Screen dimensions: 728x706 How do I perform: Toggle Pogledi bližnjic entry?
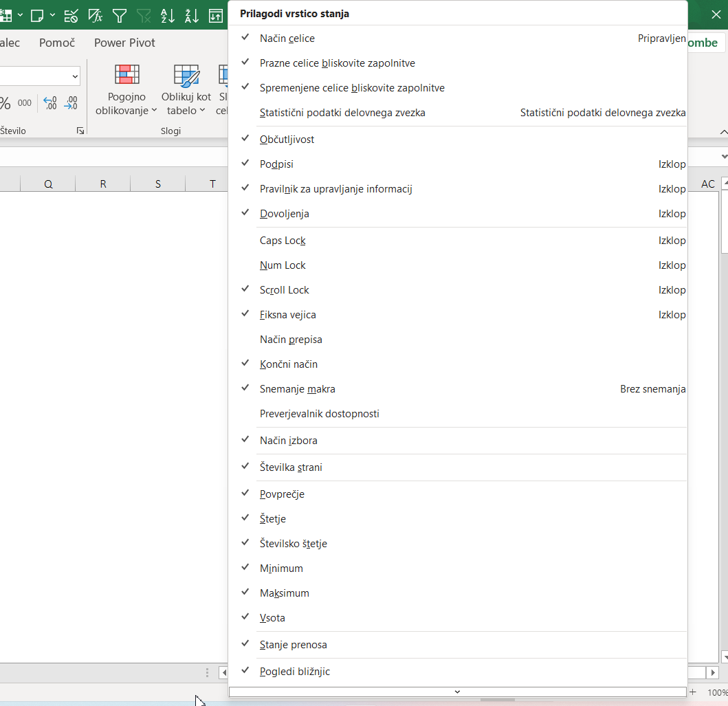click(458, 672)
